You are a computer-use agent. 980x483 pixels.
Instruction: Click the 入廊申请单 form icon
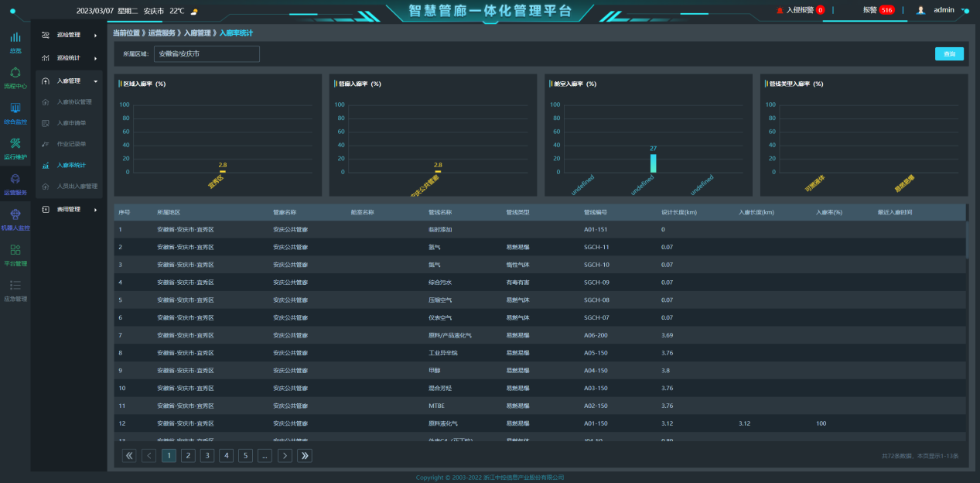tap(46, 123)
